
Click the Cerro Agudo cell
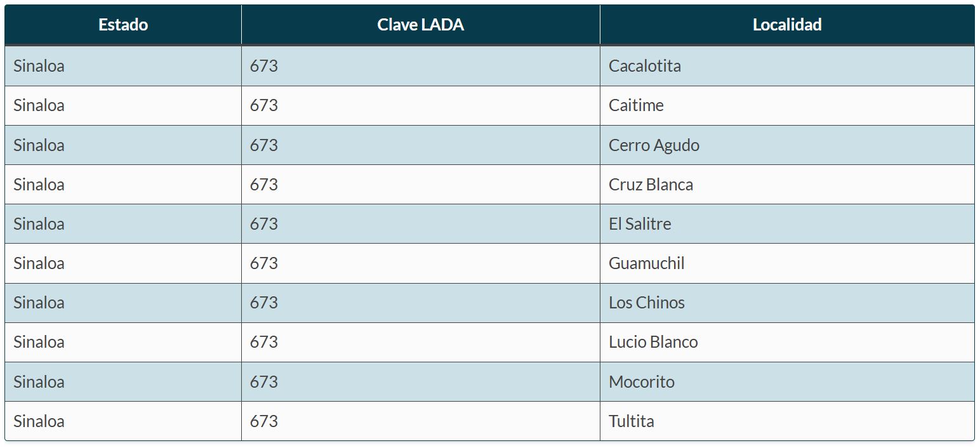tap(654, 145)
